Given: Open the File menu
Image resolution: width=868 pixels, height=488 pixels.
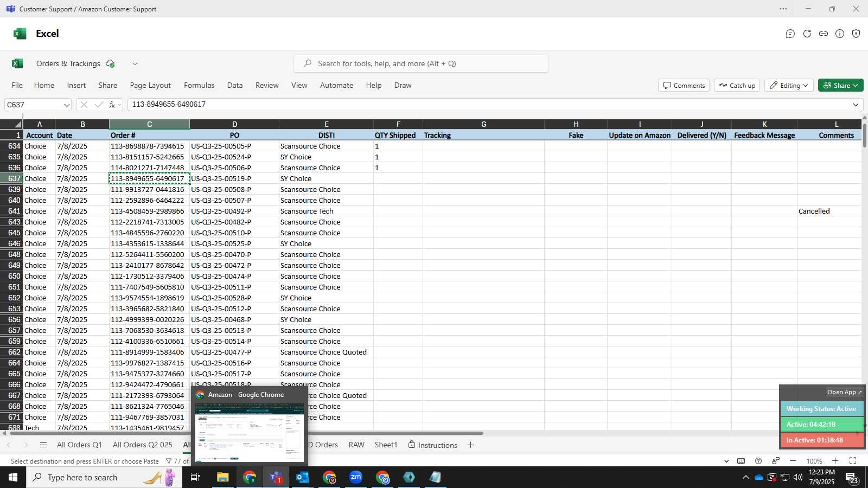Looking at the screenshot, I should point(17,85).
